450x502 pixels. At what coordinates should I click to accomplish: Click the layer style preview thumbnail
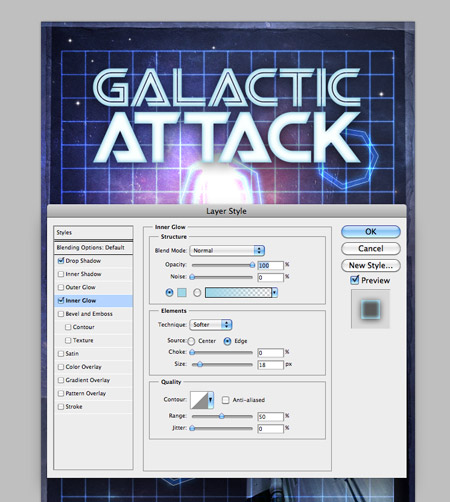[371, 309]
